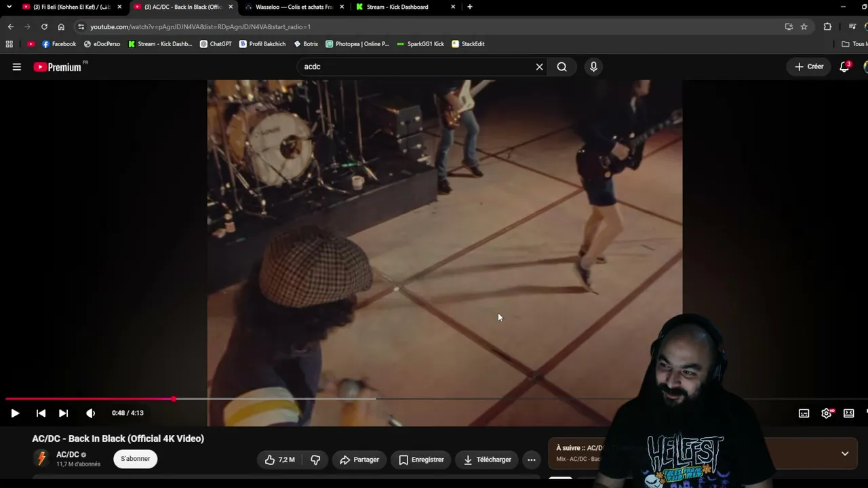The height and width of the screenshot is (488, 868).
Task: Clear the acdc search text
Action: 539,66
